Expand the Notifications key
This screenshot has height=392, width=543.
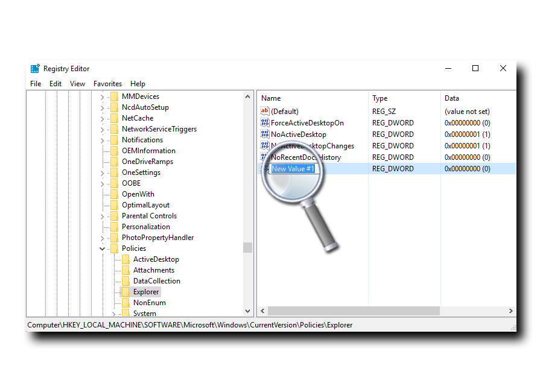102,141
